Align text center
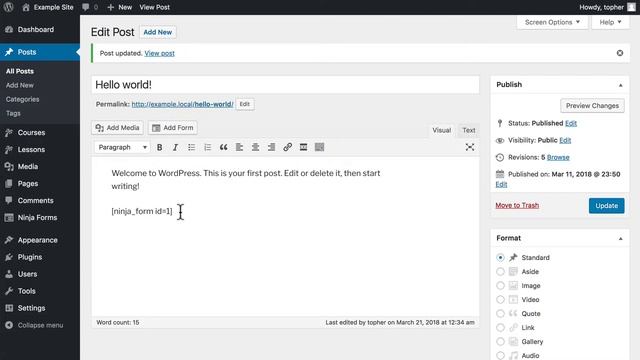 point(256,147)
